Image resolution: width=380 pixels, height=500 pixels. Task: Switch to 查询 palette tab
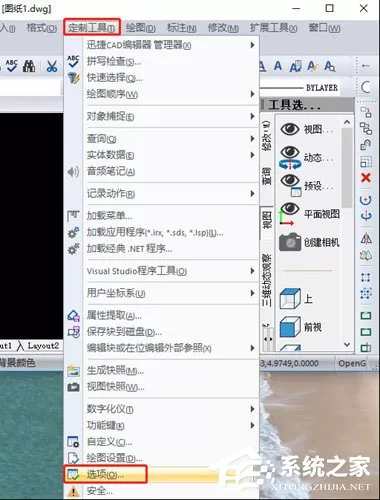pos(267,177)
